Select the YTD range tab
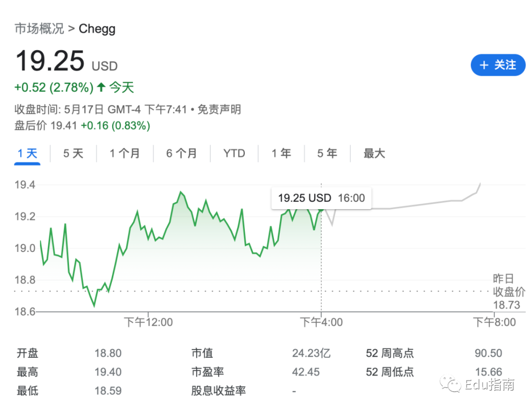This screenshot has height=408, width=532. (x=234, y=154)
